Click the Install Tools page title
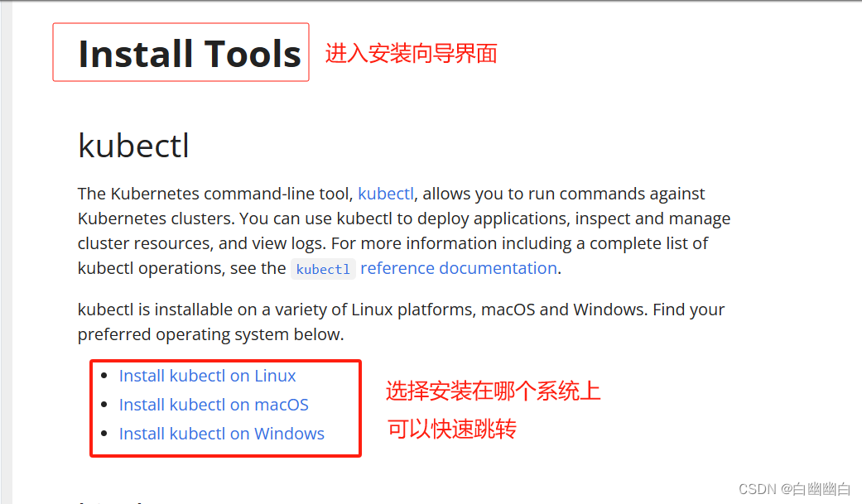The image size is (862, 504). 190,54
